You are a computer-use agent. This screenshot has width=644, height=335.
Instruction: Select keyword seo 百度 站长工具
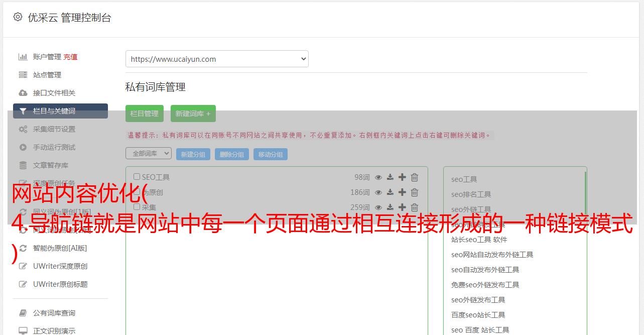pyautogui.click(x=480, y=330)
